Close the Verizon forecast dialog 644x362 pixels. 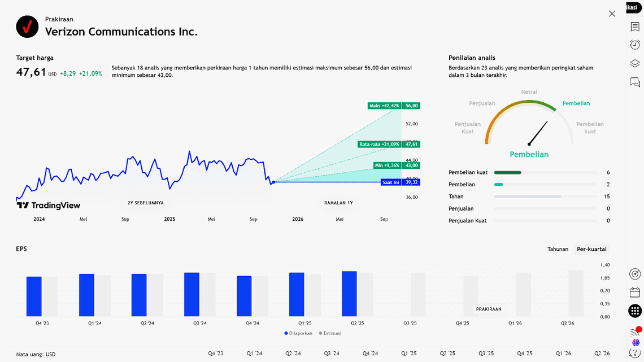pyautogui.click(x=612, y=14)
